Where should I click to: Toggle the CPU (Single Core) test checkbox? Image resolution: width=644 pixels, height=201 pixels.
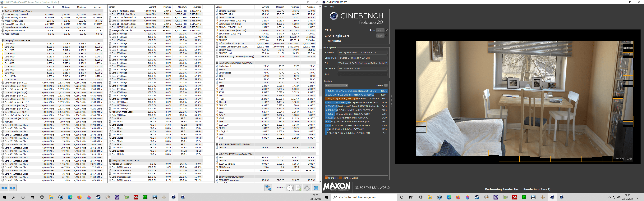[387, 36]
